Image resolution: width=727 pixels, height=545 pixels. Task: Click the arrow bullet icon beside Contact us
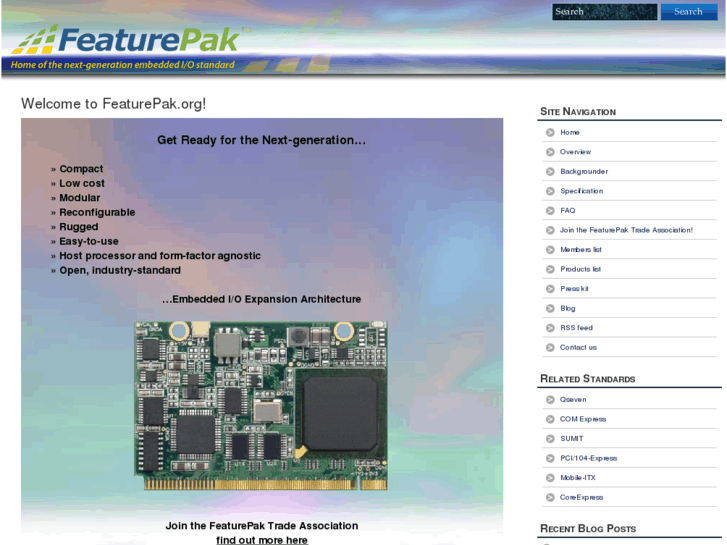point(550,347)
